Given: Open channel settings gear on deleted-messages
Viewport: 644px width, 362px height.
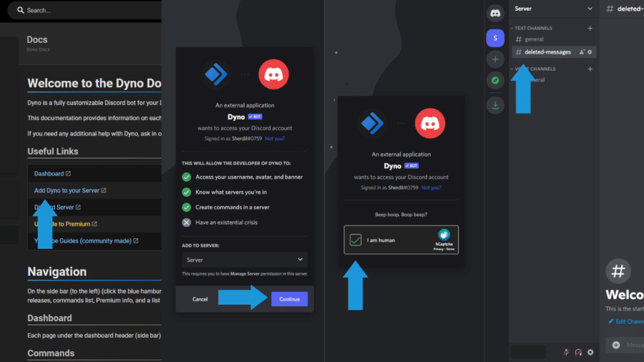Looking at the screenshot, I should click(x=590, y=52).
